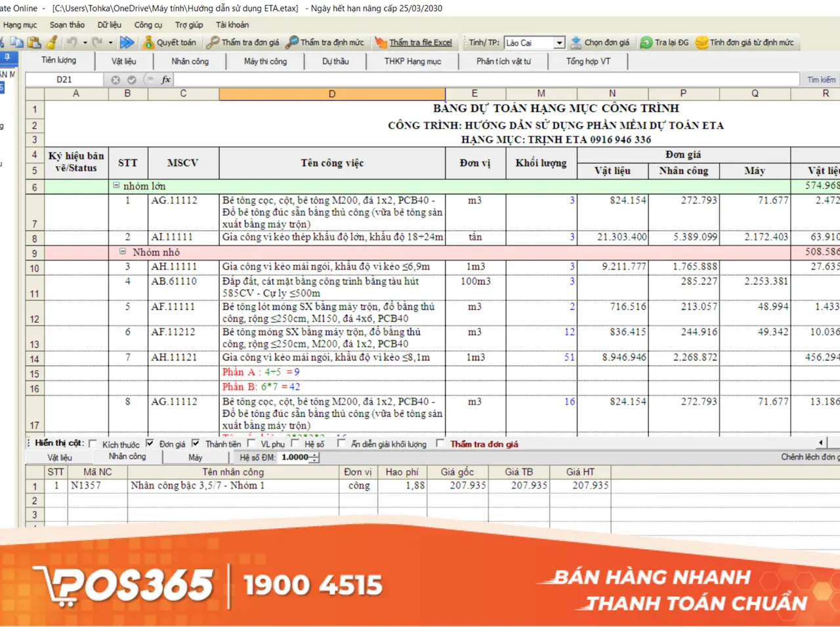This screenshot has width=840, height=627.
Task: Open the Phân tích vật tư tab
Action: [504, 61]
